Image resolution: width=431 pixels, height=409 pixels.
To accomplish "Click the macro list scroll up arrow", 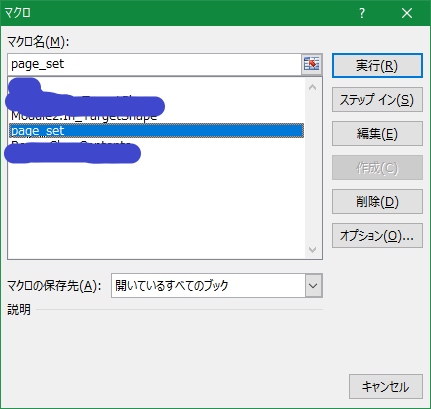I will [x=313, y=87].
